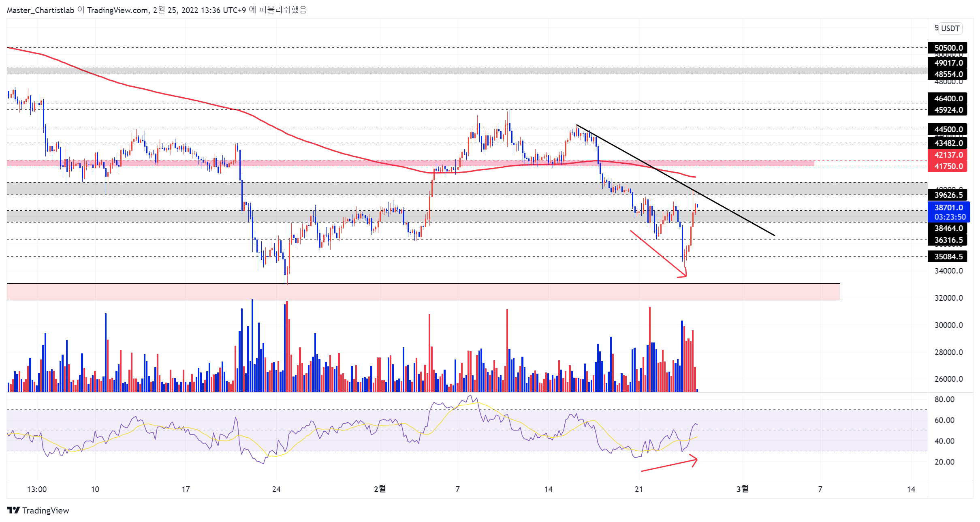Click the Master_Chartistlab author name

tap(40, 10)
